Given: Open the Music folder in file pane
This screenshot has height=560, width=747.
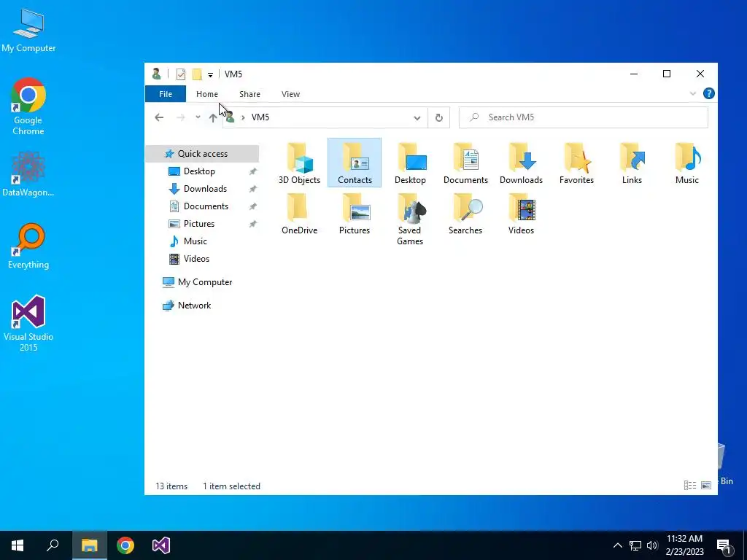Looking at the screenshot, I should [x=687, y=163].
